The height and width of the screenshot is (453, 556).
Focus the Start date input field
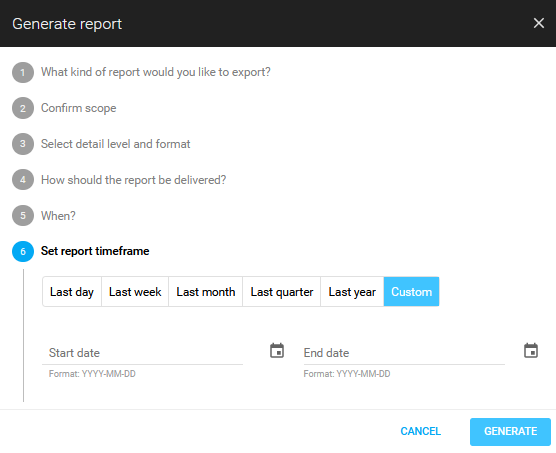[x=143, y=353]
